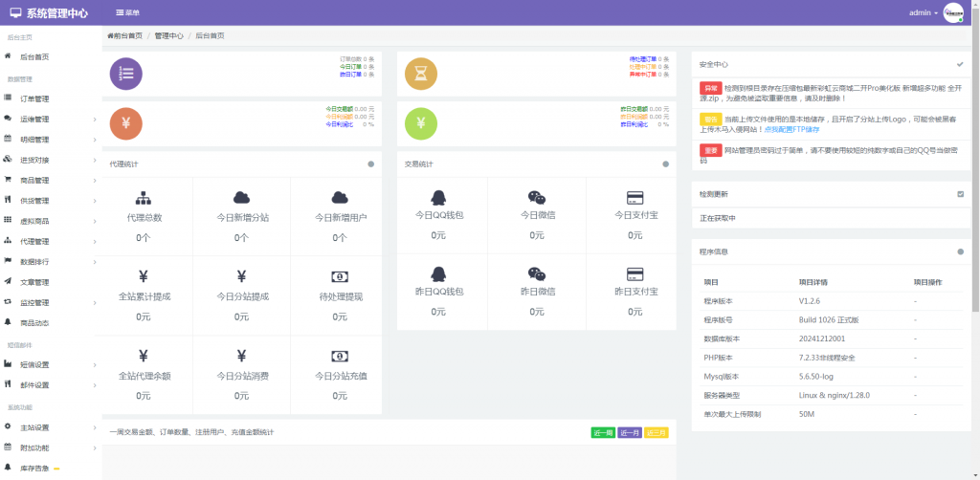The width and height of the screenshot is (980, 480).
Task: Click the yellow hourglass pending orders icon
Action: click(421, 74)
